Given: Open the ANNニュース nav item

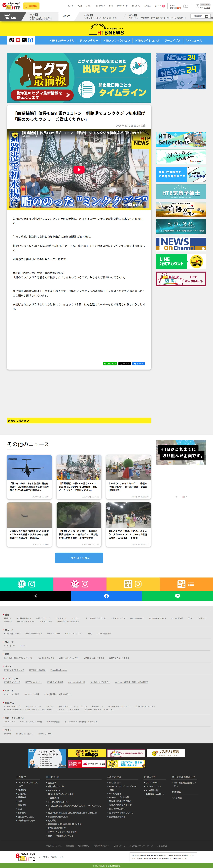Looking at the screenshot, I should click(193, 40).
